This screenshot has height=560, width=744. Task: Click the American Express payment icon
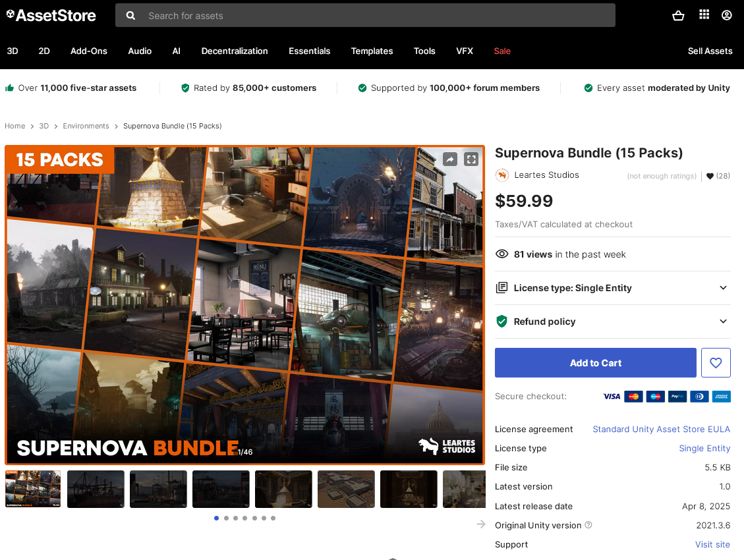[x=721, y=397]
